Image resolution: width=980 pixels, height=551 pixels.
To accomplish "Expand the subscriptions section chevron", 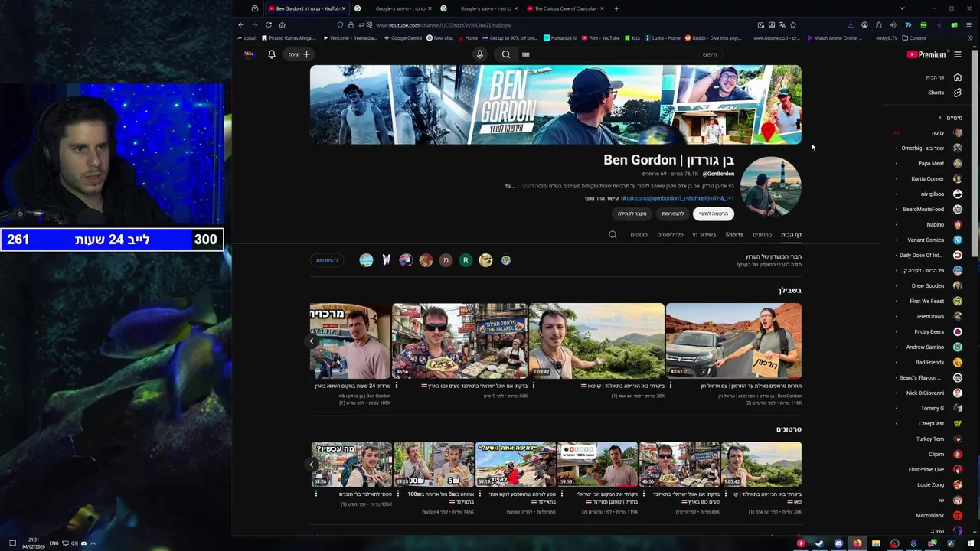I will click(x=941, y=118).
